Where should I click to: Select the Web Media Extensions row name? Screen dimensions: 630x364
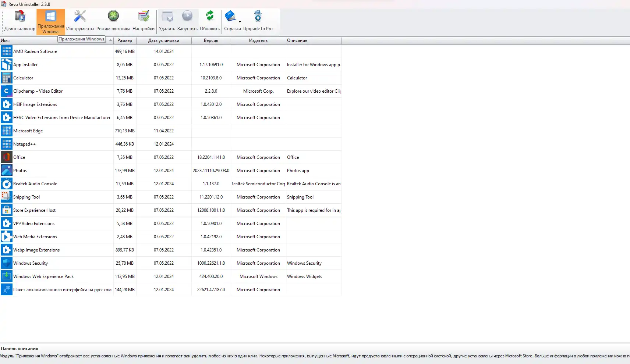[x=35, y=237]
